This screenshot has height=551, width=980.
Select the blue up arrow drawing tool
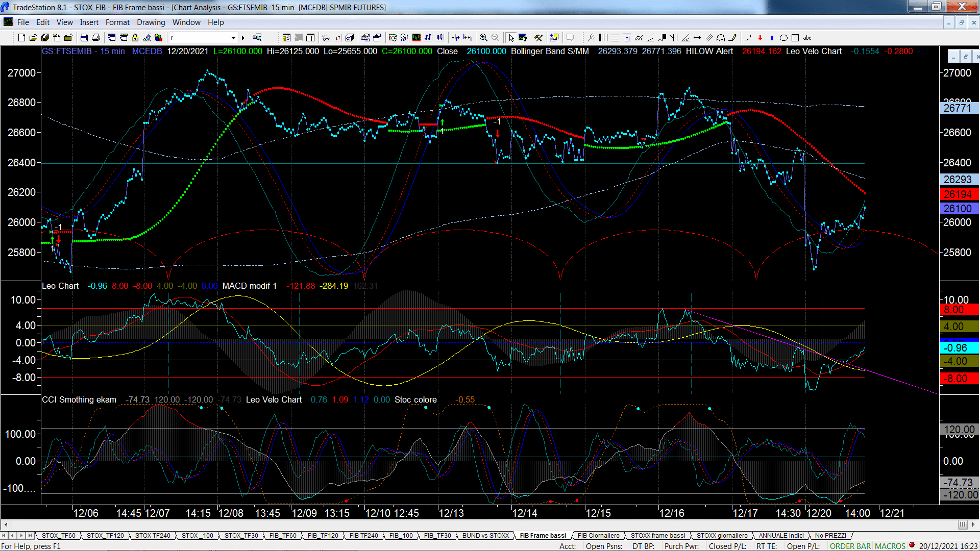772,38
